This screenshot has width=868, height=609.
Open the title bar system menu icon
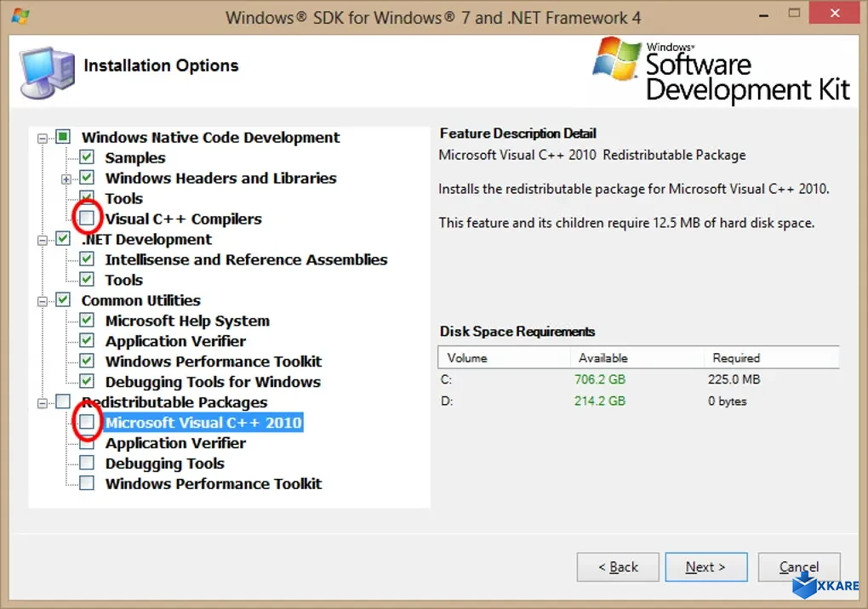(x=20, y=16)
